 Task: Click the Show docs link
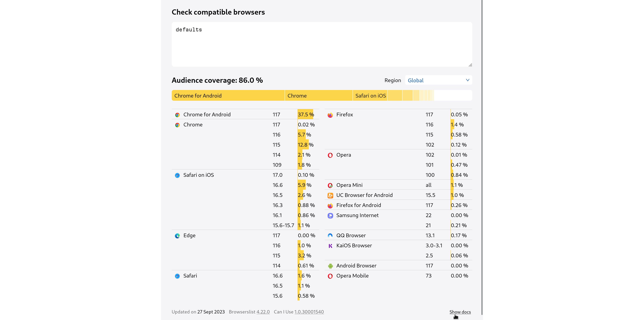pos(460,312)
